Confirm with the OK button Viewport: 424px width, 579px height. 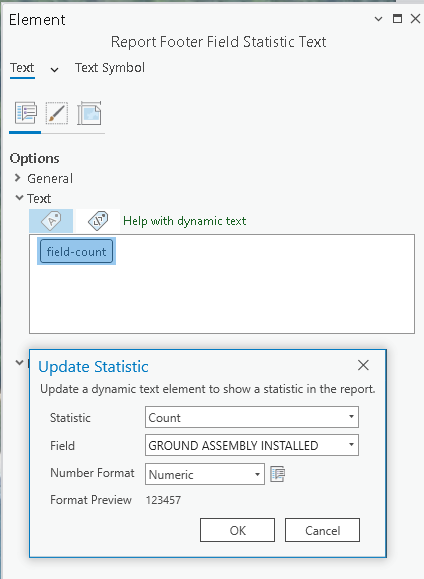[237, 530]
